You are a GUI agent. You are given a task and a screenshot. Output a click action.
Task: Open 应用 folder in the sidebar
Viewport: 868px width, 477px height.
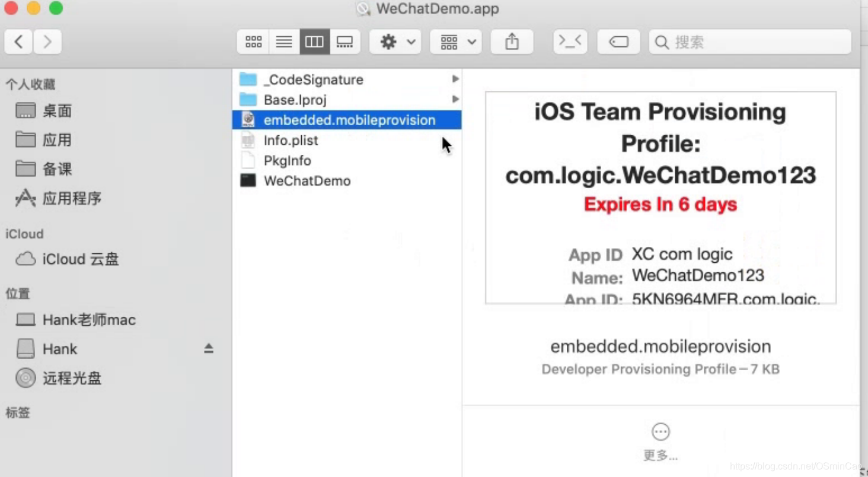(57, 140)
